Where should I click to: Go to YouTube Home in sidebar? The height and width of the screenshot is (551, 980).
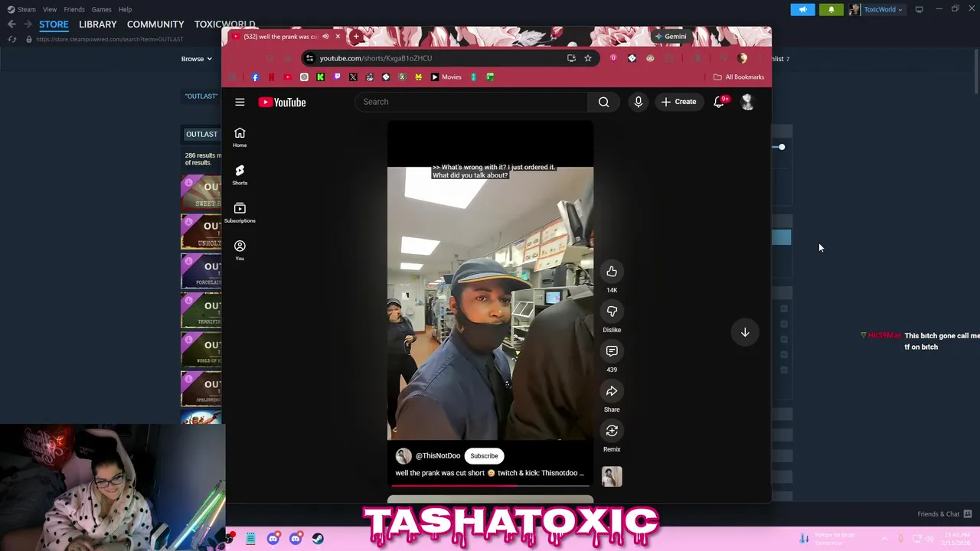click(240, 137)
